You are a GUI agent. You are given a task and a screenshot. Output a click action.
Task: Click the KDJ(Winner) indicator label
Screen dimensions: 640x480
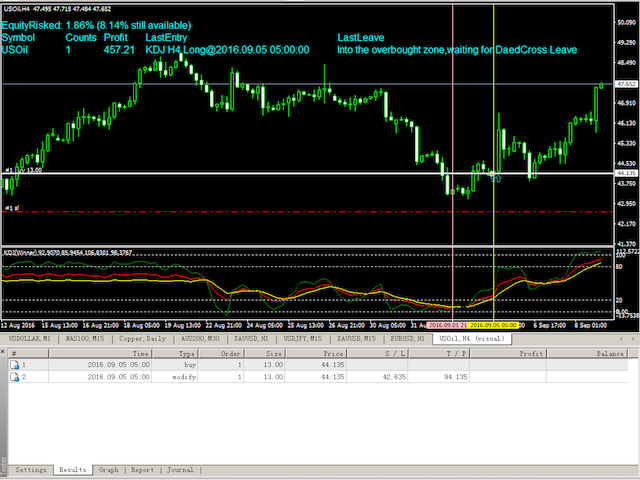tap(68, 253)
